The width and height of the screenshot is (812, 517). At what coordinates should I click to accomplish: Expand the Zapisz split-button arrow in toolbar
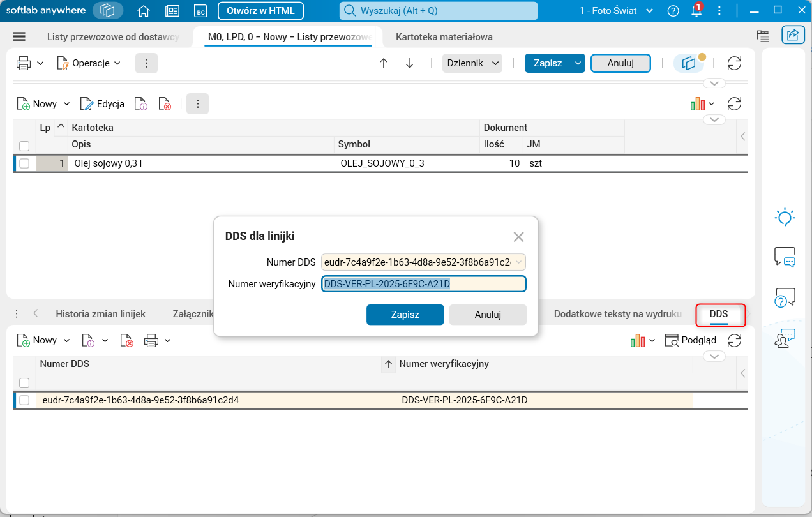(578, 63)
